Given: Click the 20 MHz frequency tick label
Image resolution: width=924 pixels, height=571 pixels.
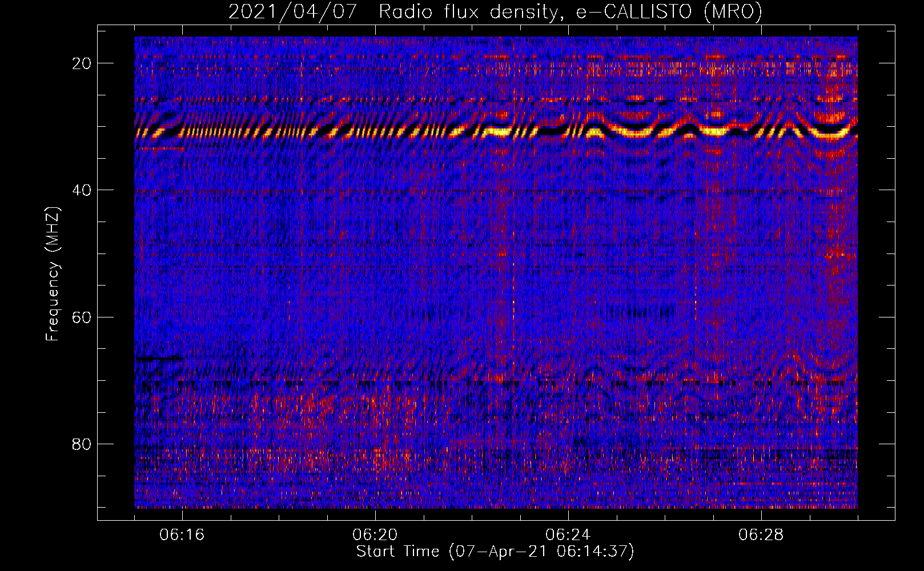Looking at the screenshot, I should point(82,63).
